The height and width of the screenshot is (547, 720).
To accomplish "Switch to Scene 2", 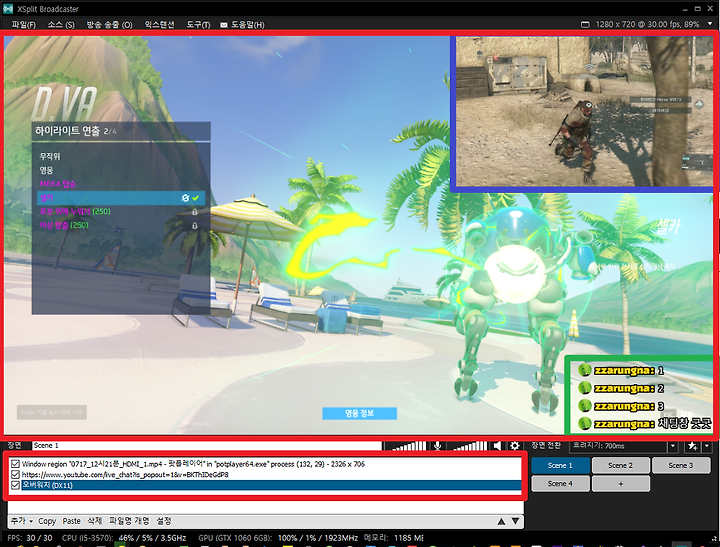I will (620, 465).
